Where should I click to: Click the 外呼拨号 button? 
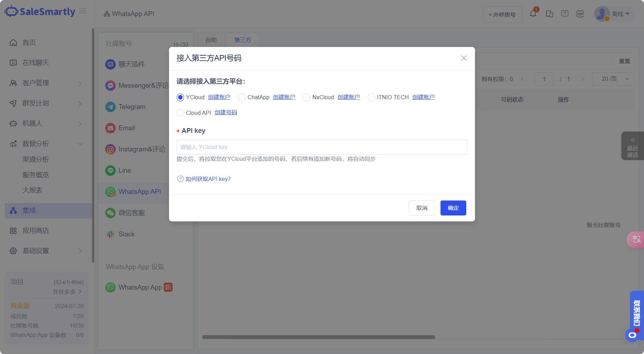click(503, 15)
